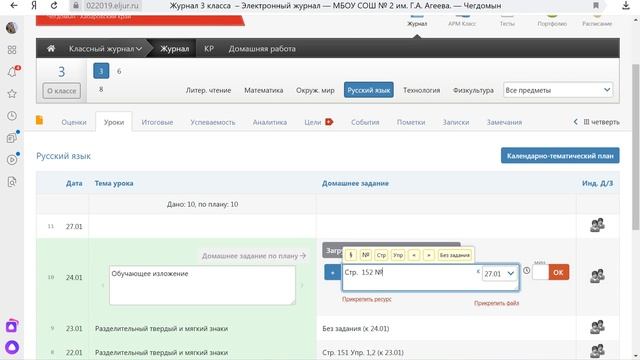
Task: Open the Журнал menu item
Action: 174,49
